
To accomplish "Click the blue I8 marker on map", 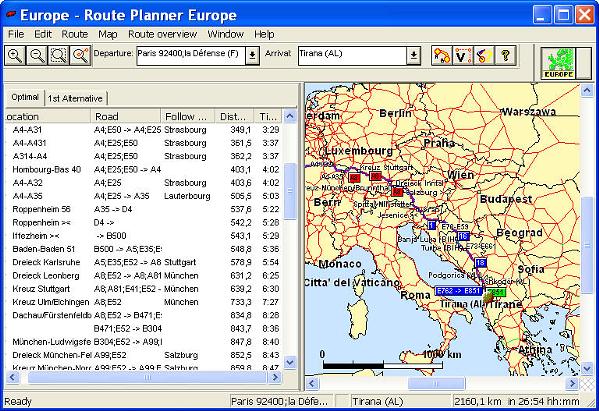I will click(x=481, y=262).
